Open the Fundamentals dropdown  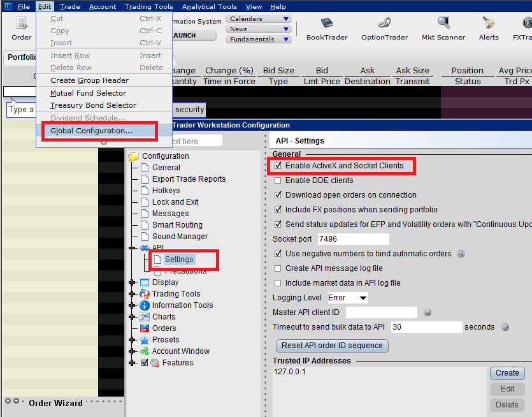pos(259,40)
